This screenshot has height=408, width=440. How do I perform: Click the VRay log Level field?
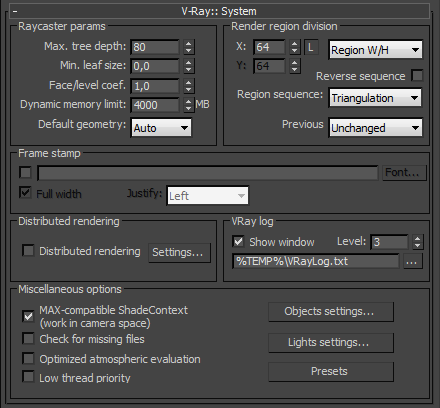point(389,242)
